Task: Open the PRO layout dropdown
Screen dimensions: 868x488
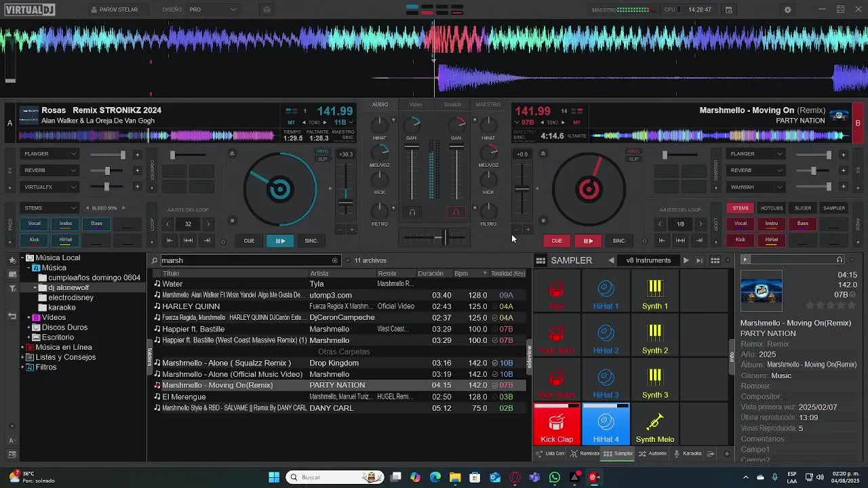Action: pyautogui.click(x=213, y=9)
